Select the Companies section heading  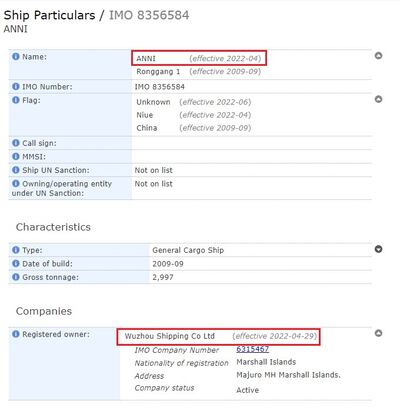(44, 311)
